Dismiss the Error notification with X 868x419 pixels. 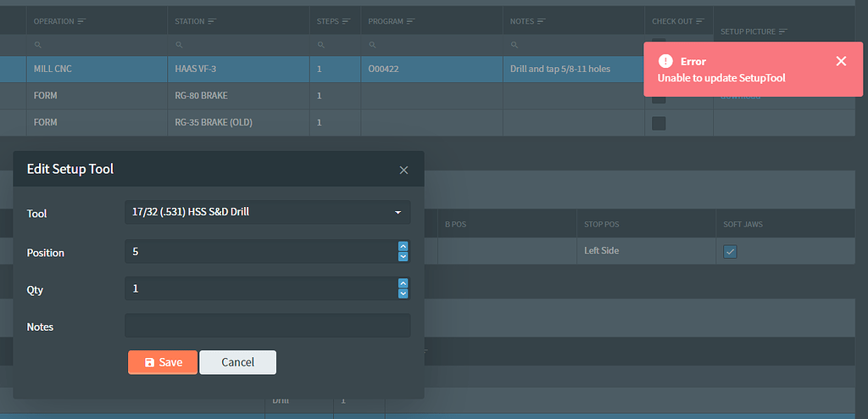841,61
